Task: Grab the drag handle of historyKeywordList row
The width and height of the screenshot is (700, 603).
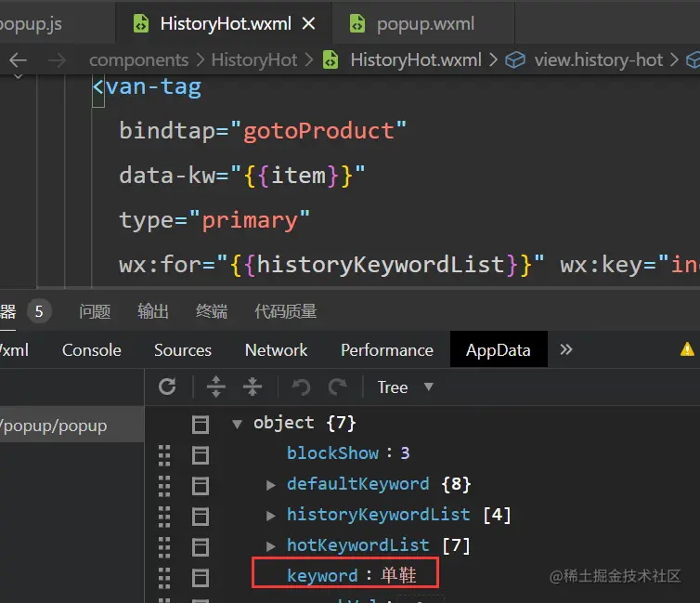Action: click(x=164, y=517)
